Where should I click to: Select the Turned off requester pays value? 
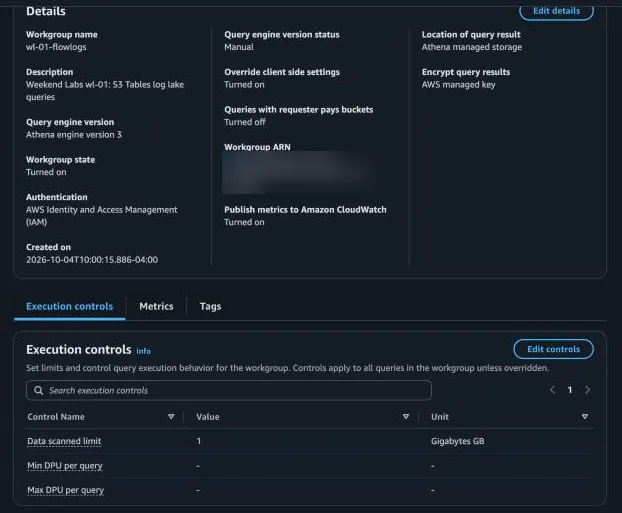245,122
